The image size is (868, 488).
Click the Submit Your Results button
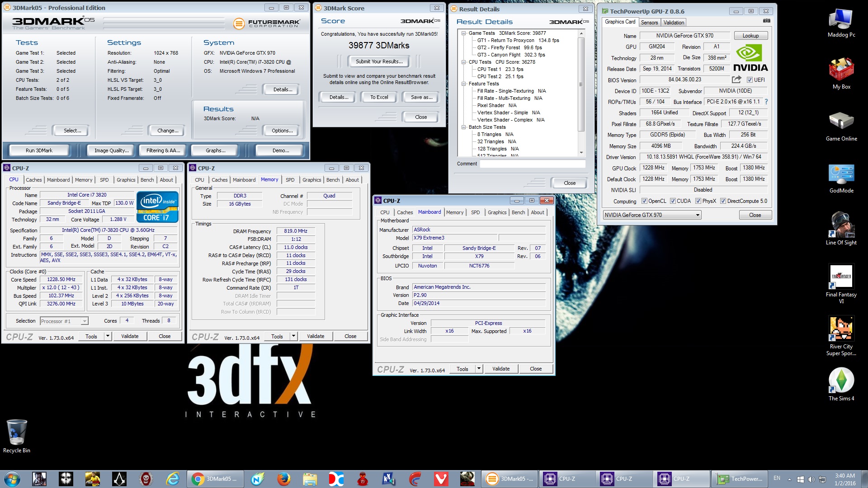[378, 61]
